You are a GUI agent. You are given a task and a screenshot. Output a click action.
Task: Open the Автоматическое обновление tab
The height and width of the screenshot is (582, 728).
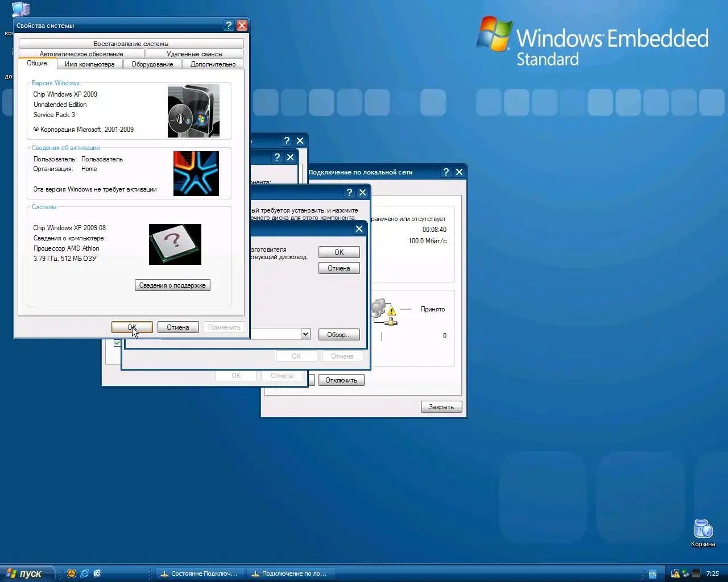click(x=81, y=54)
